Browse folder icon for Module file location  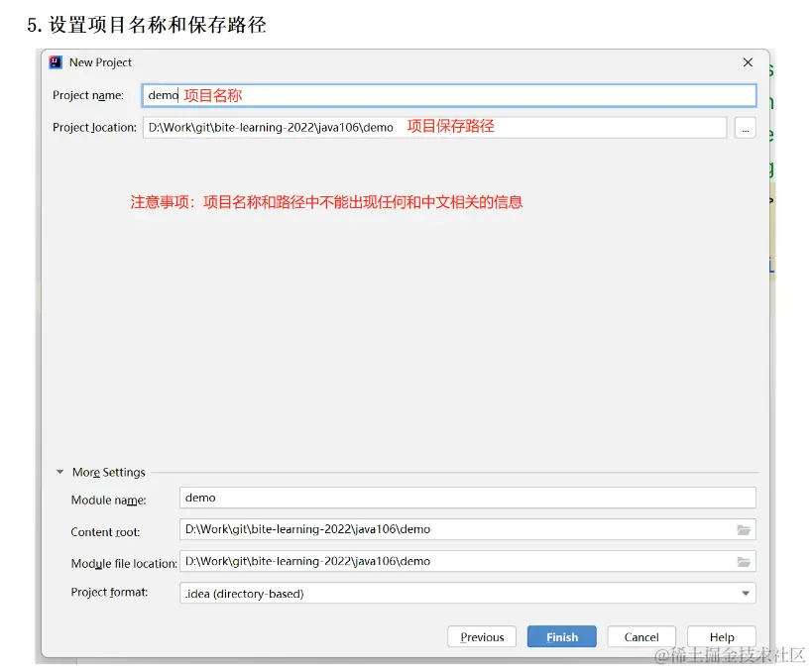(x=744, y=562)
